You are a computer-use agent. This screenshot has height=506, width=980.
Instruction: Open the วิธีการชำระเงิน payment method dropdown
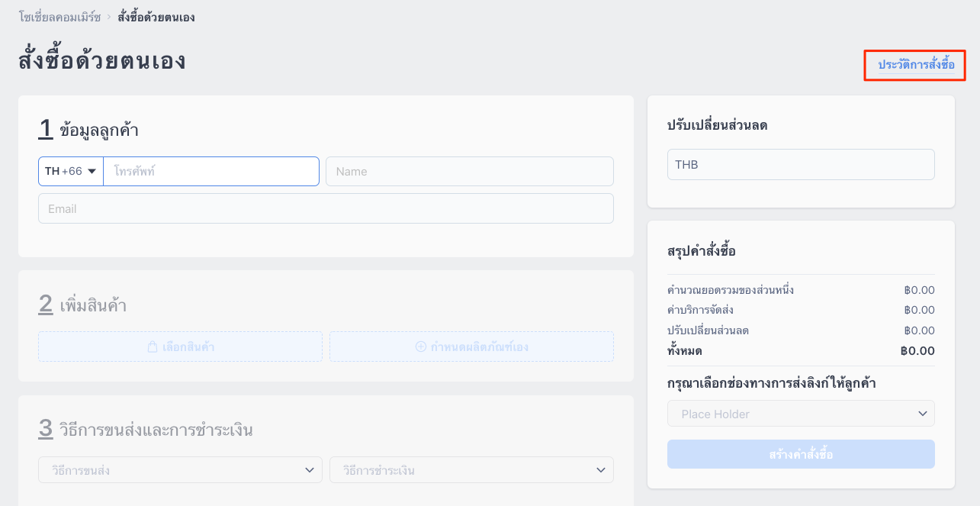point(471,470)
